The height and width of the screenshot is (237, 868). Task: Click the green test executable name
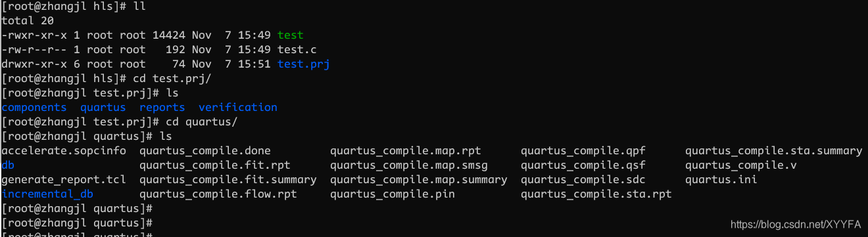(291, 35)
